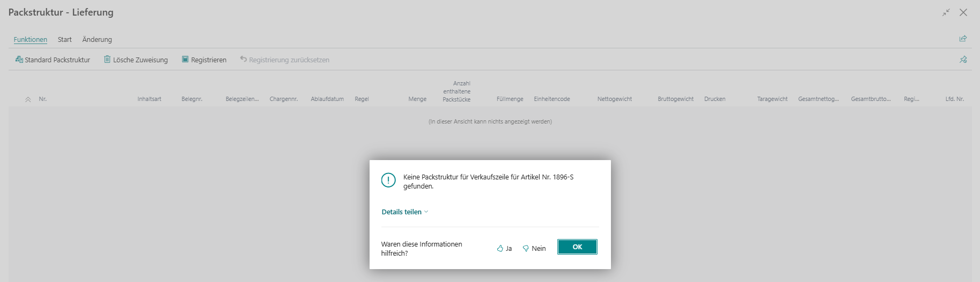Confirm the message with OK
This screenshot has width=980, height=282.
(577, 247)
